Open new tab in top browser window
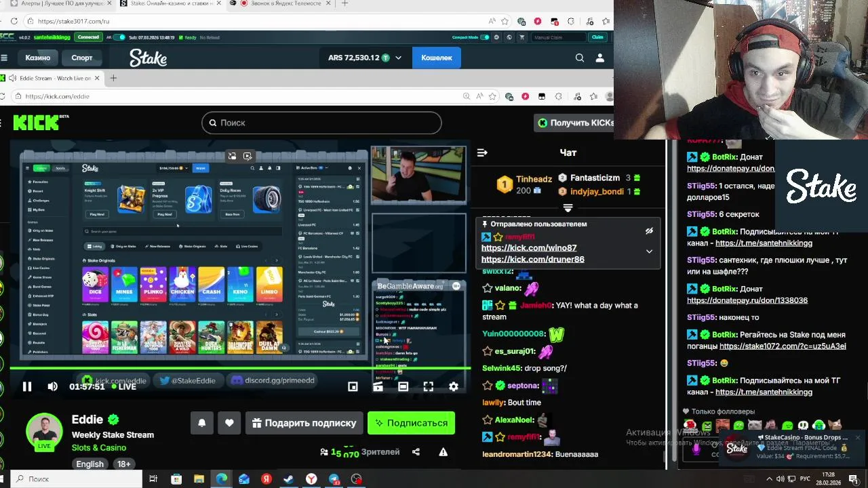 (344, 3)
